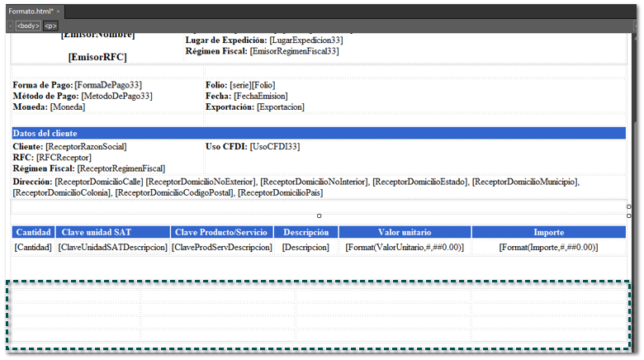Click the Clave Producto/Servicio column header
The image size is (644, 360).
[x=221, y=233]
